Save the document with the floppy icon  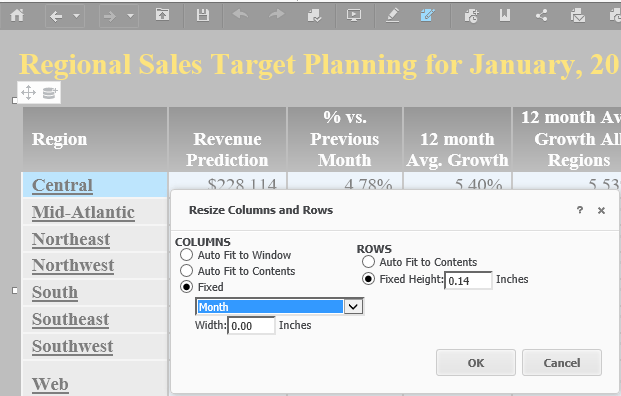tap(203, 15)
